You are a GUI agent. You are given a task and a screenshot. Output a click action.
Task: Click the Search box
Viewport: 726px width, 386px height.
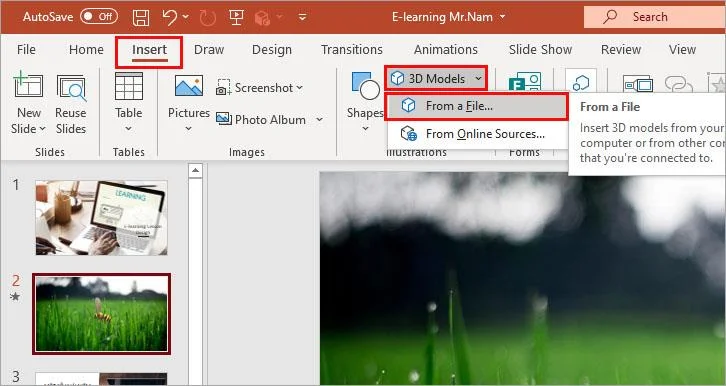click(x=654, y=17)
